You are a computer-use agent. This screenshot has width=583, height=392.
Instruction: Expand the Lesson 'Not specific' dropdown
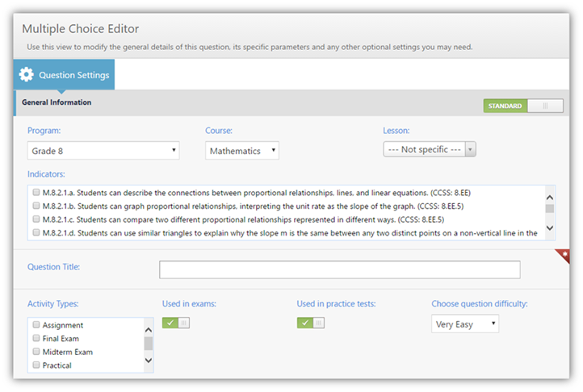(429, 149)
